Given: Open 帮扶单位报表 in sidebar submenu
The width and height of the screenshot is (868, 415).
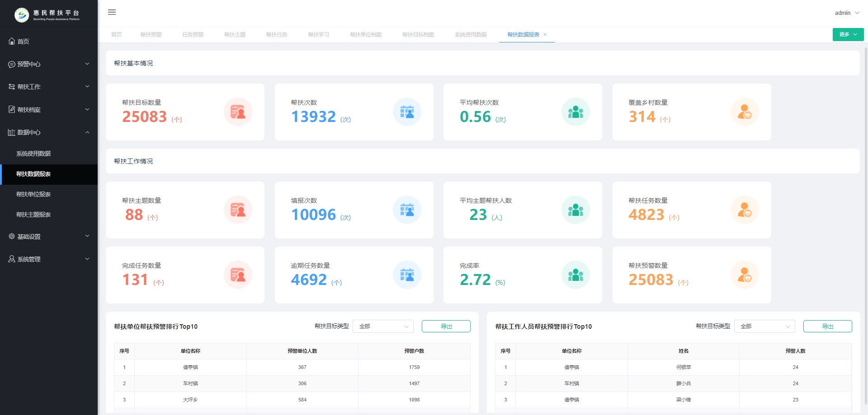Looking at the screenshot, I should pos(49,194).
